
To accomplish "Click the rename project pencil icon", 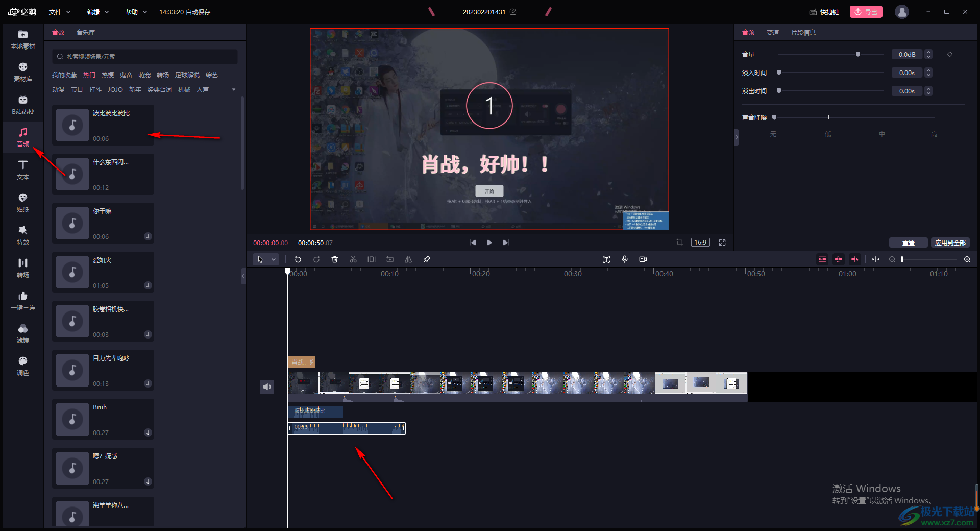I will point(513,12).
